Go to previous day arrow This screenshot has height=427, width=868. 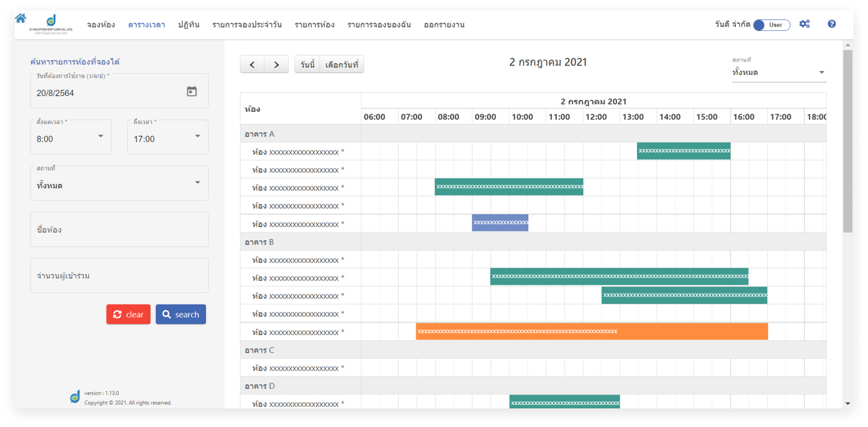pyautogui.click(x=252, y=65)
